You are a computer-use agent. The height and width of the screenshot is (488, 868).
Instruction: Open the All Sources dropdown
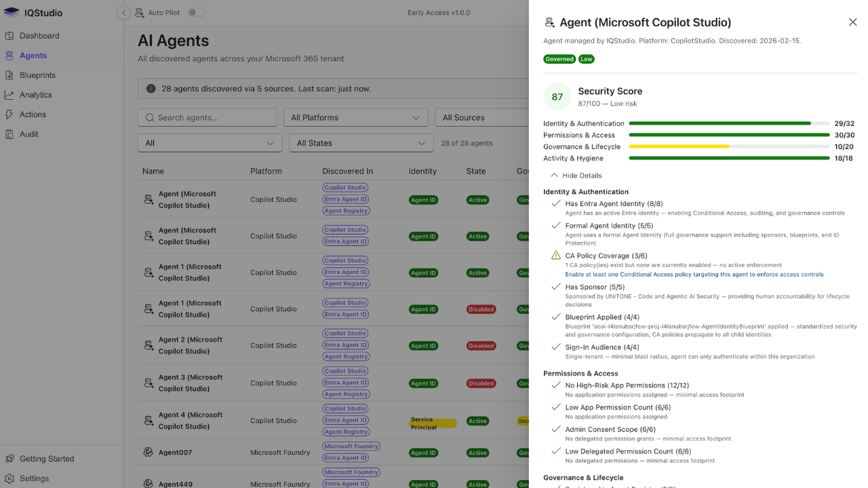(481, 117)
